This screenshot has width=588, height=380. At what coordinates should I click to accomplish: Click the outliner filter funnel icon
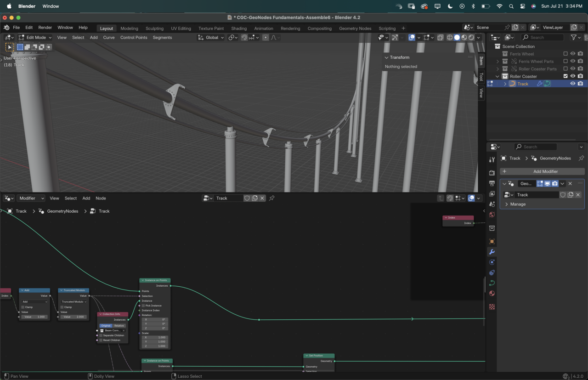tap(573, 37)
